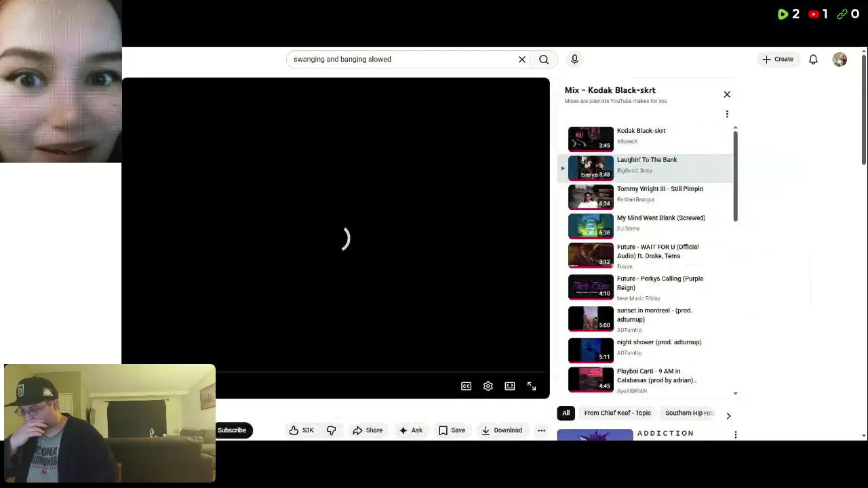
Task: Click the magnifier search button
Action: tap(544, 59)
